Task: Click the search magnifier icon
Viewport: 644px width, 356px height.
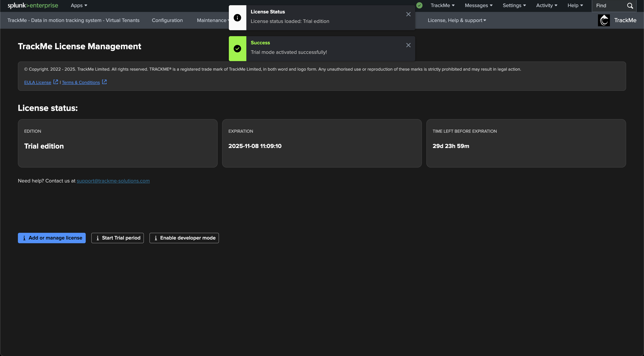Action: coord(630,6)
